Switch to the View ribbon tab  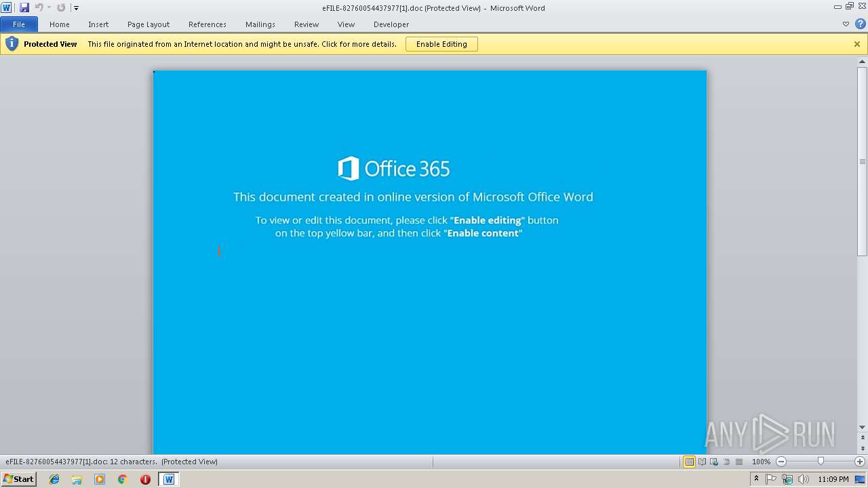tap(347, 24)
